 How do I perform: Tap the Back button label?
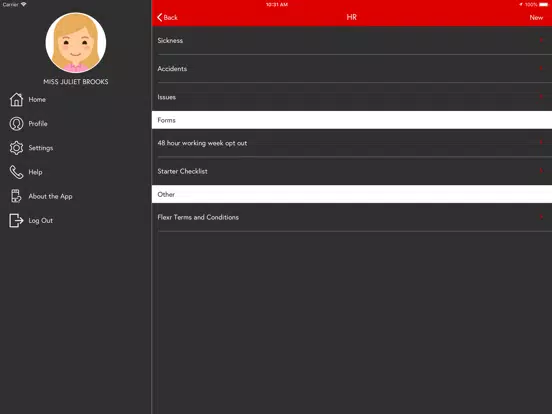[170, 18]
